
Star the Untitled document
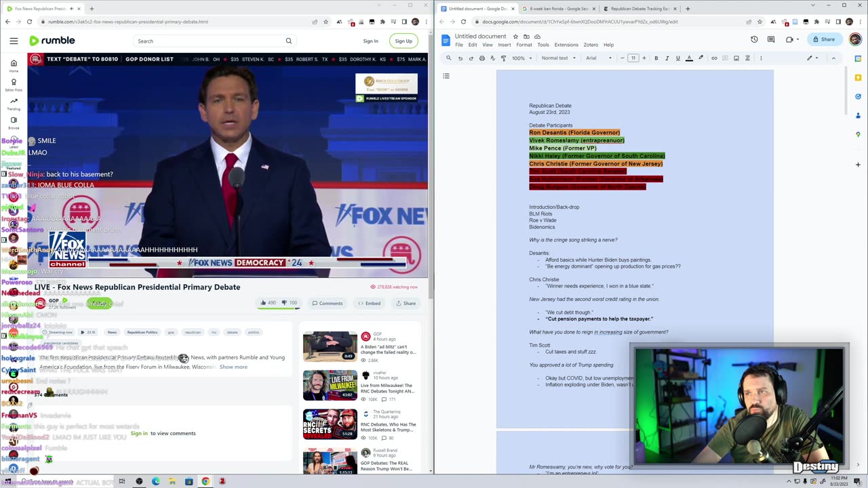[x=515, y=36]
